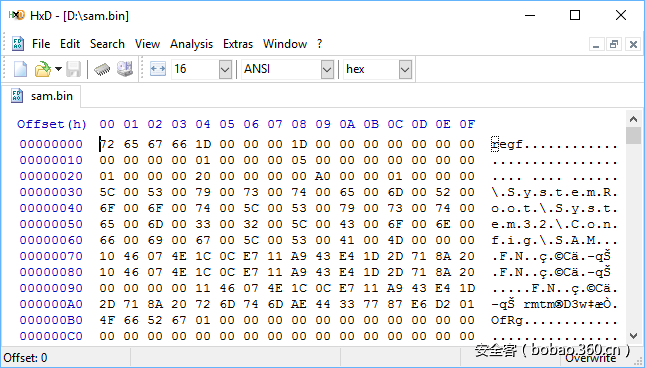
Task: Minimize the HxD main window
Action: [530, 16]
